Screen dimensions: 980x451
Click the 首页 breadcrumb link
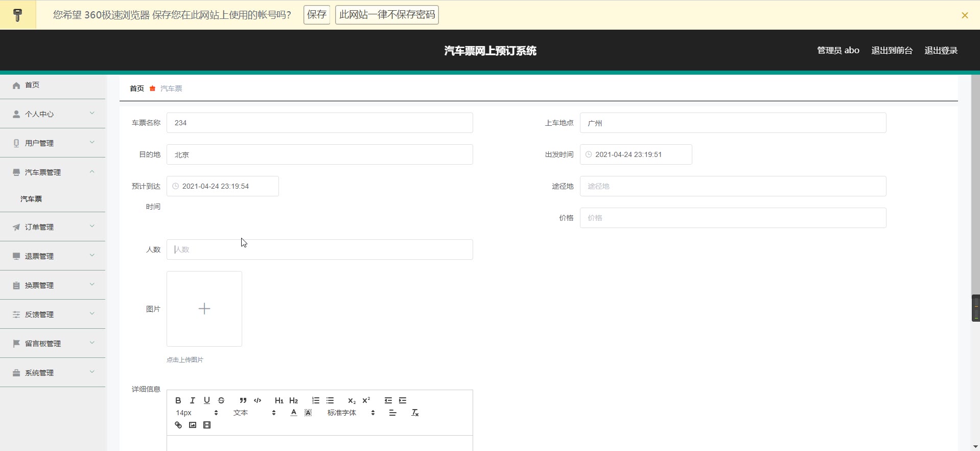click(x=137, y=88)
